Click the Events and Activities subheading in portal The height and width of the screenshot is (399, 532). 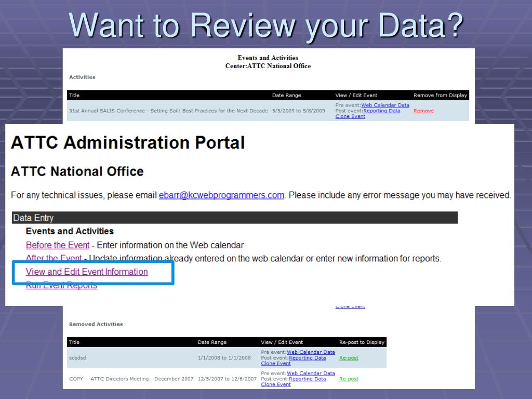coord(70,231)
